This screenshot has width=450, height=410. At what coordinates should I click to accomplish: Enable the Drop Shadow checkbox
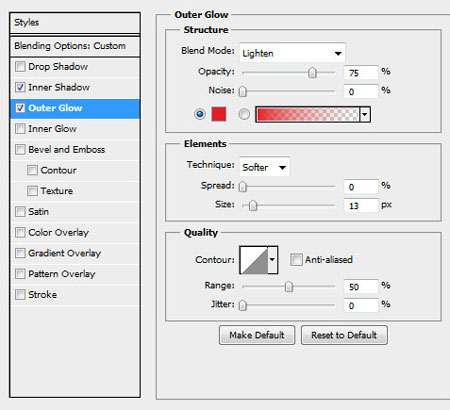point(20,67)
